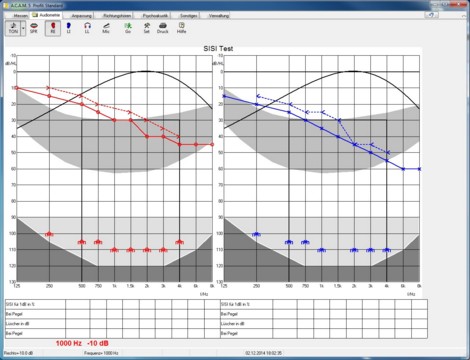Click the red threshold point at 125 Hz
The height and width of the screenshot is (360, 470).
coord(17,88)
